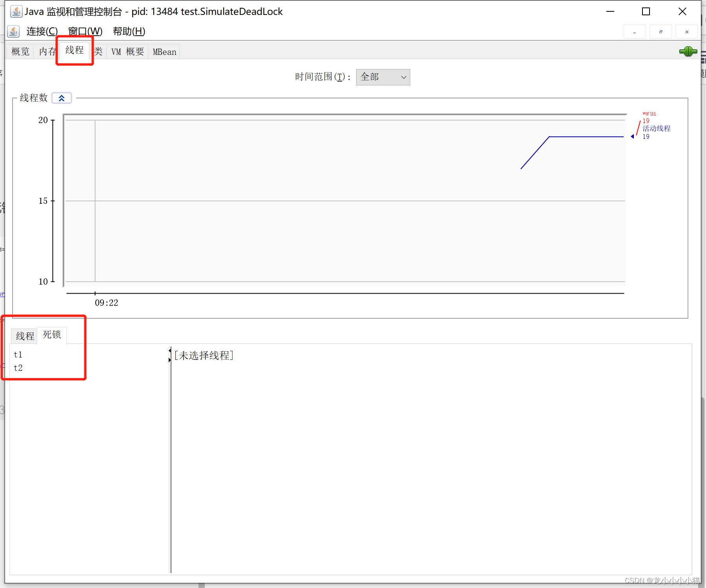Switch to the 内存 tab
The image size is (706, 588).
click(x=47, y=52)
